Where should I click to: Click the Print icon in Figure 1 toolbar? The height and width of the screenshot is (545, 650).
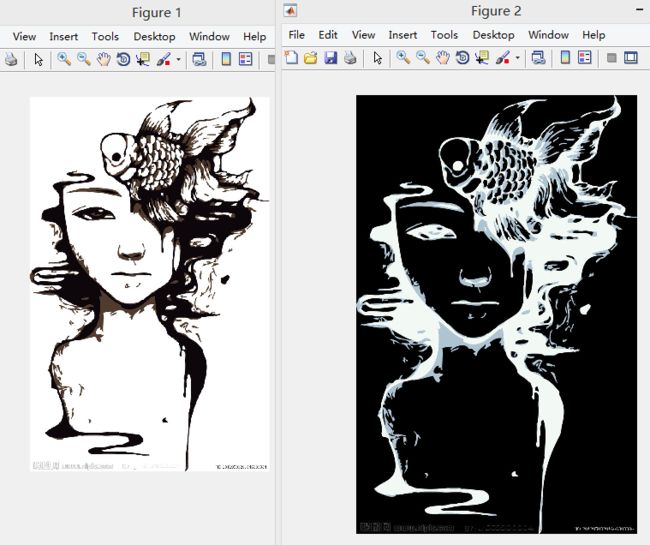pos(10,59)
